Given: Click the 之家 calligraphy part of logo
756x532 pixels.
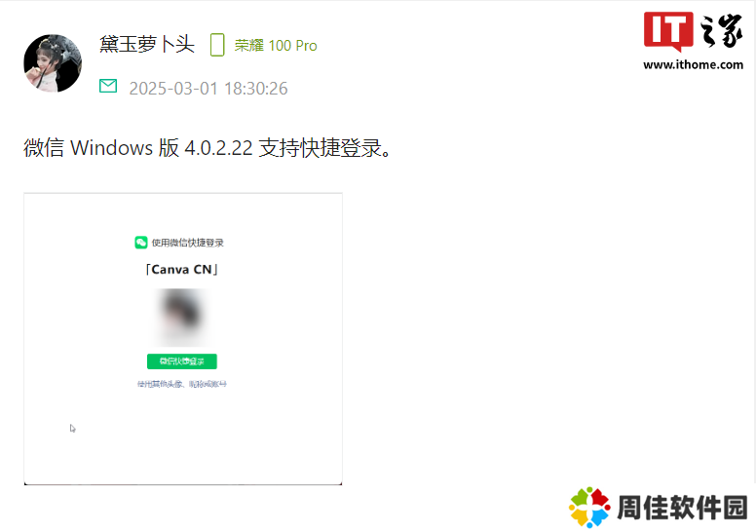Looking at the screenshot, I should [x=721, y=31].
